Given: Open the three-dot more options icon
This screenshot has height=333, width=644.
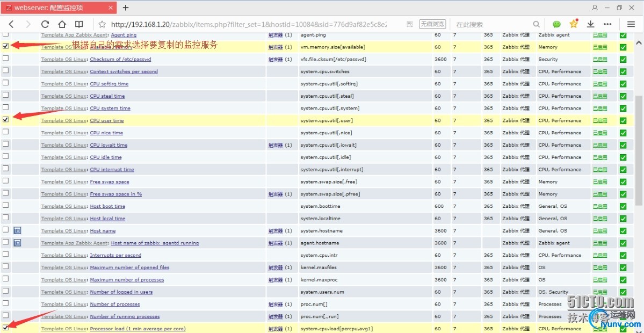Looking at the screenshot, I should pyautogui.click(x=607, y=24).
